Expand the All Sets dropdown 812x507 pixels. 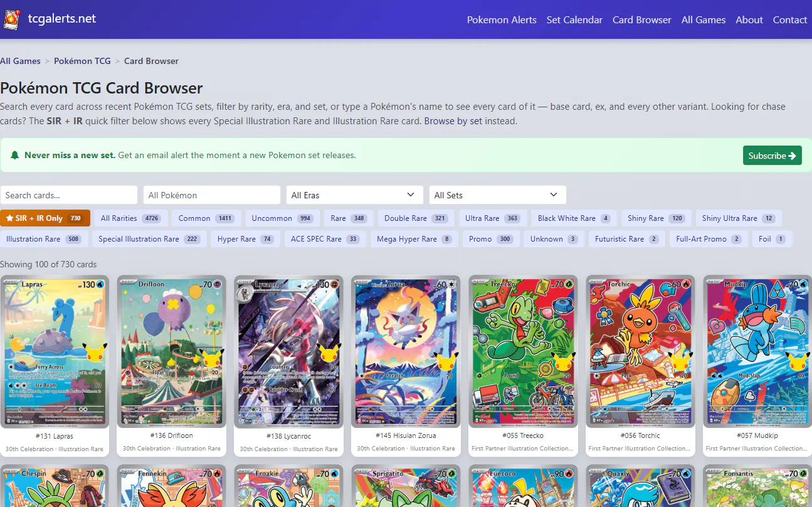click(x=498, y=195)
